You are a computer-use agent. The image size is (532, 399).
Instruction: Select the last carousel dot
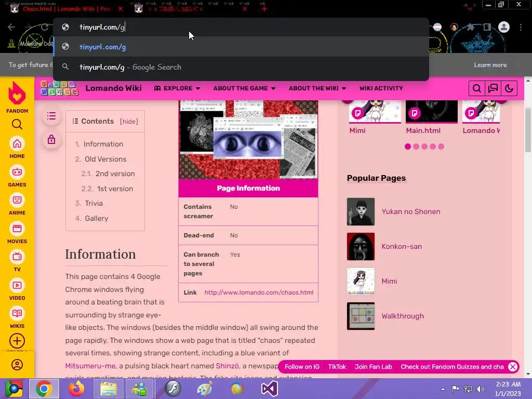point(441,147)
